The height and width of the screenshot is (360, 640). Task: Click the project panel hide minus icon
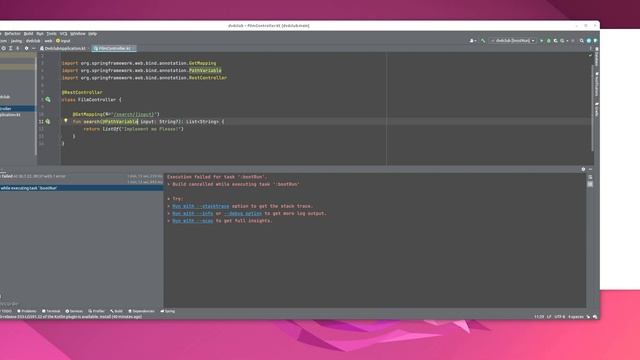tap(34, 49)
